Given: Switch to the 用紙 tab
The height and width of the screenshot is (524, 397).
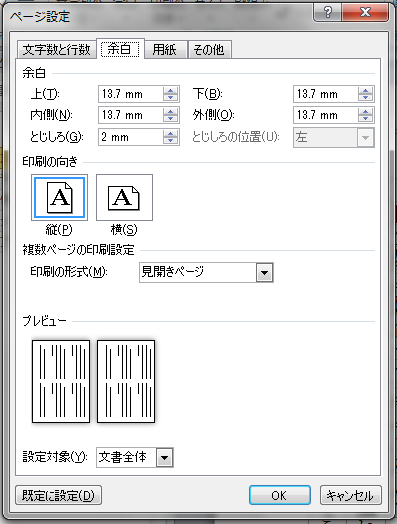Looking at the screenshot, I should [x=165, y=49].
